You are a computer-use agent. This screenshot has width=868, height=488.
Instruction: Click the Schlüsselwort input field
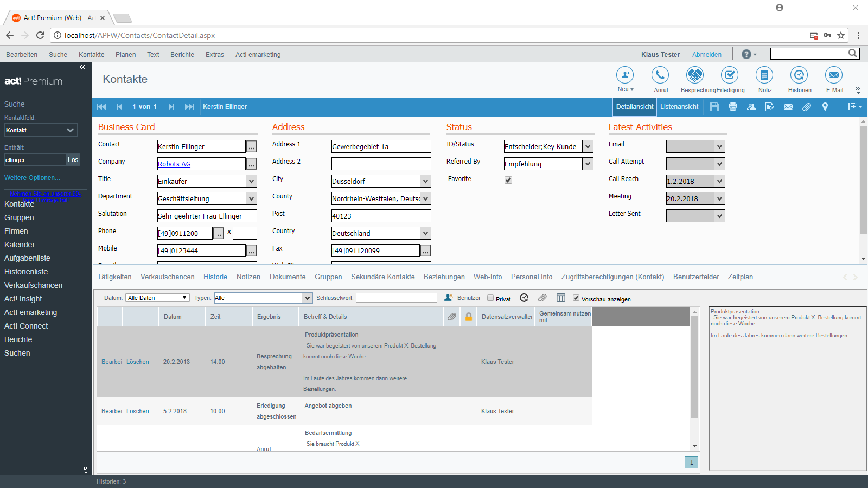[396, 298]
